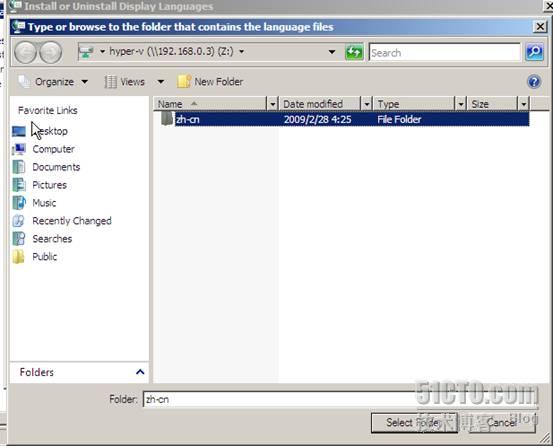Click the File Folder type cell
The width and height of the screenshot is (553, 446).
[399, 120]
